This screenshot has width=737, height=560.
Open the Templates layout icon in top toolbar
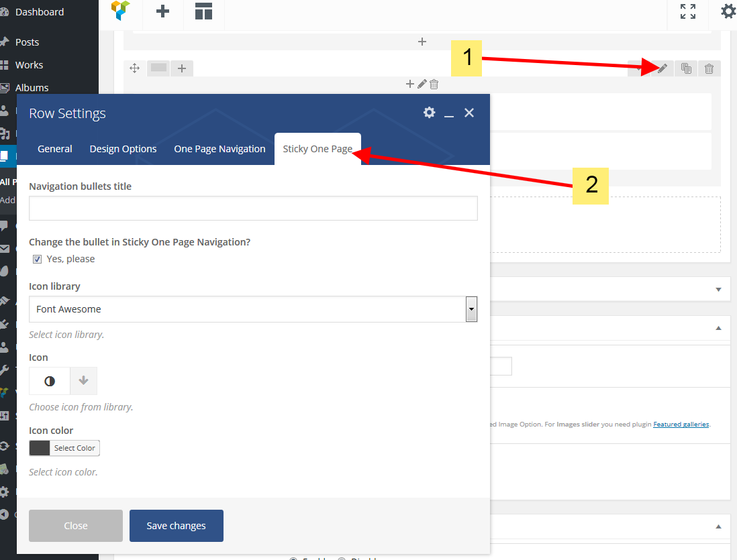pyautogui.click(x=203, y=11)
